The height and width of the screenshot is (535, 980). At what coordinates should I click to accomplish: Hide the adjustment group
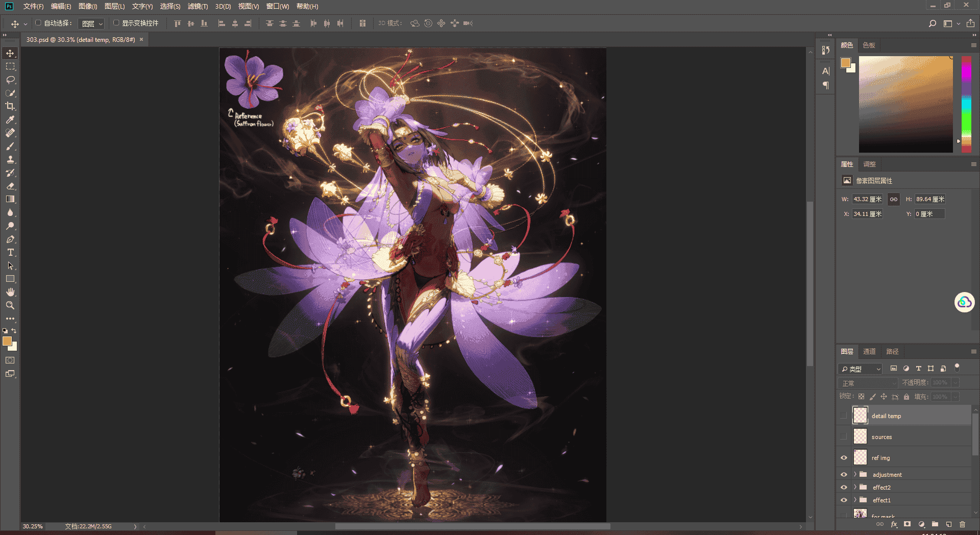[844, 475]
